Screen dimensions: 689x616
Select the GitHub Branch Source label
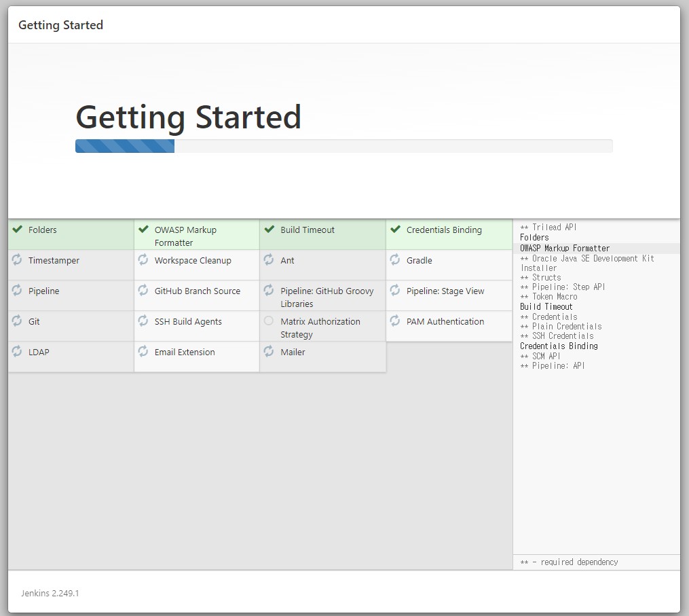198,291
